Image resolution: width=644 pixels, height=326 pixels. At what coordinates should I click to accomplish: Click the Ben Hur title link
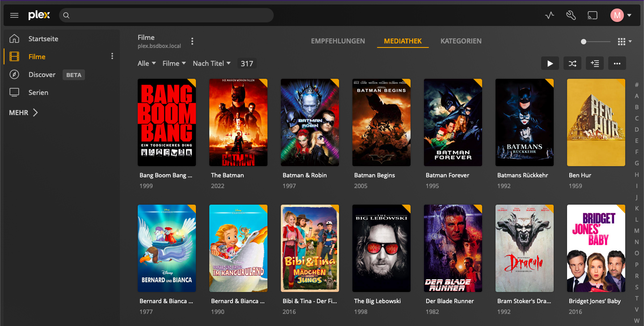point(580,175)
